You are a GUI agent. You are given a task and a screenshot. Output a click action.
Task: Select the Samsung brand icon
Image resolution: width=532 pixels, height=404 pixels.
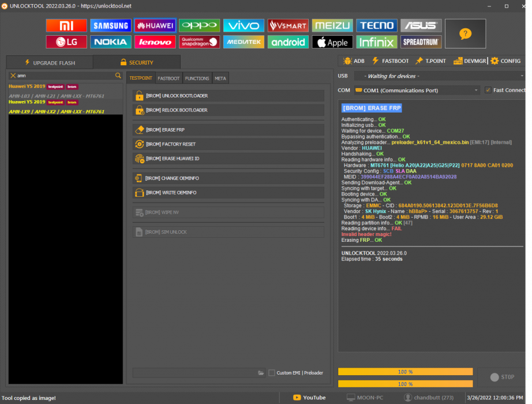(x=111, y=25)
